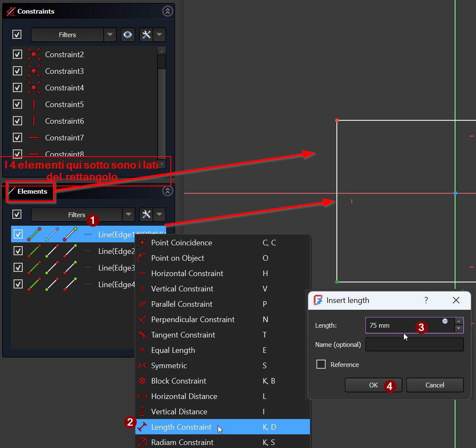Click the expression editor icon in Length field
The width and height of the screenshot is (476, 448).
coord(445,321)
